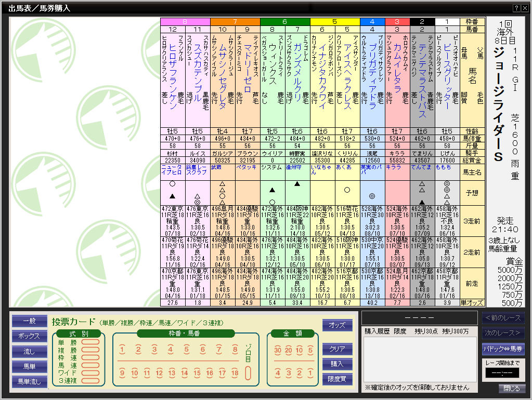
Task: Mark the ワイド bet type oval
Action: 90,373
